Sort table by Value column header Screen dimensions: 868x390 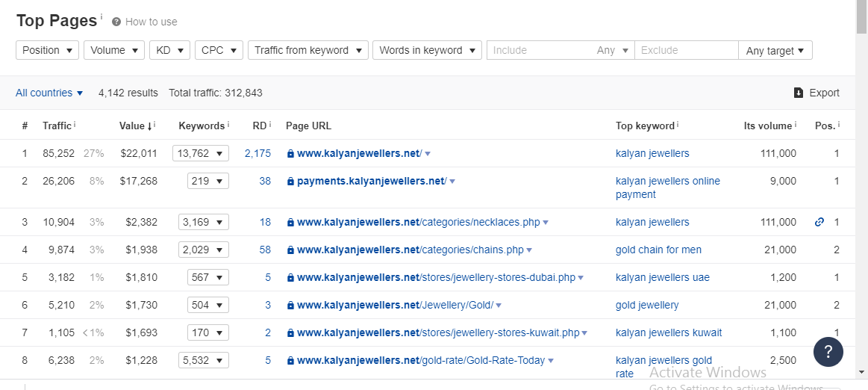click(x=134, y=126)
